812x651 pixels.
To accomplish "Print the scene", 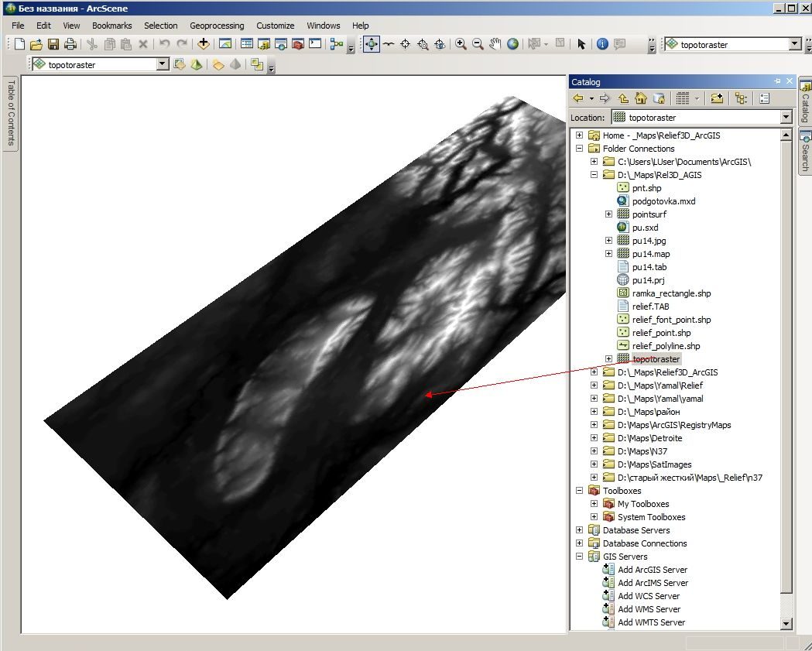I will [x=70, y=45].
